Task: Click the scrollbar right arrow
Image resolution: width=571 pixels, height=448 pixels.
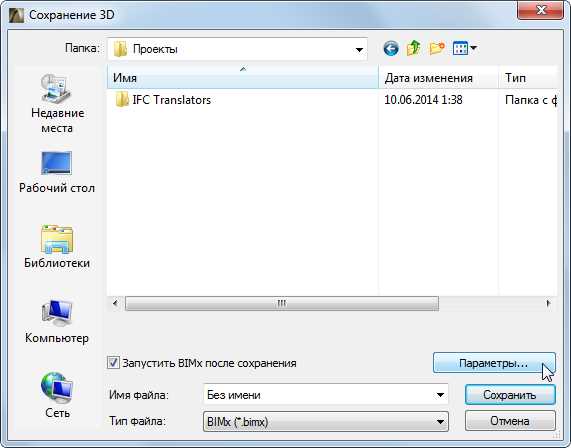Action: [549, 303]
